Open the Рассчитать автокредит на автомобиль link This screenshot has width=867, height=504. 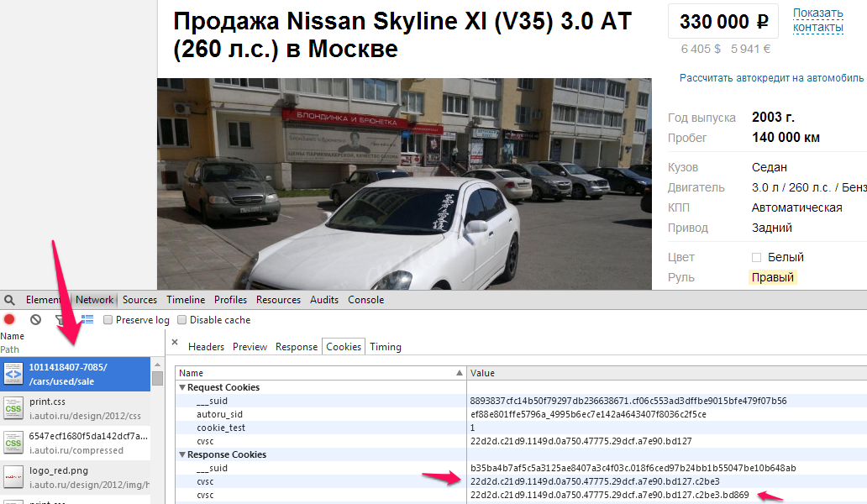[x=772, y=78]
